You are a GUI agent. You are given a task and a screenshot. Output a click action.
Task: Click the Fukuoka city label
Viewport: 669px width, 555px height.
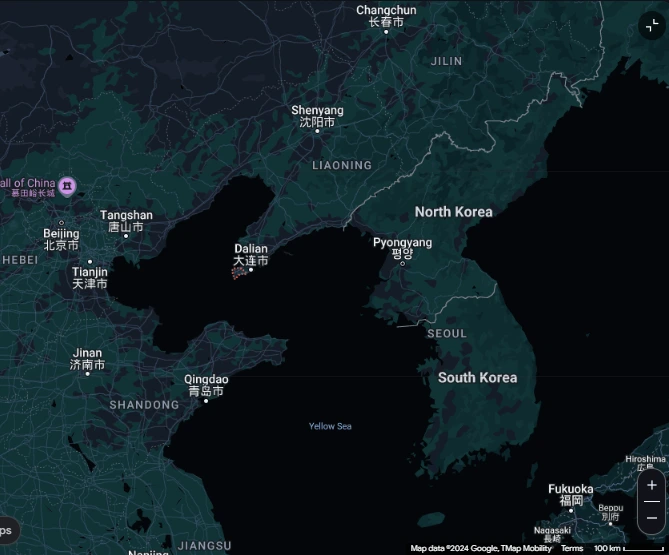point(571,494)
